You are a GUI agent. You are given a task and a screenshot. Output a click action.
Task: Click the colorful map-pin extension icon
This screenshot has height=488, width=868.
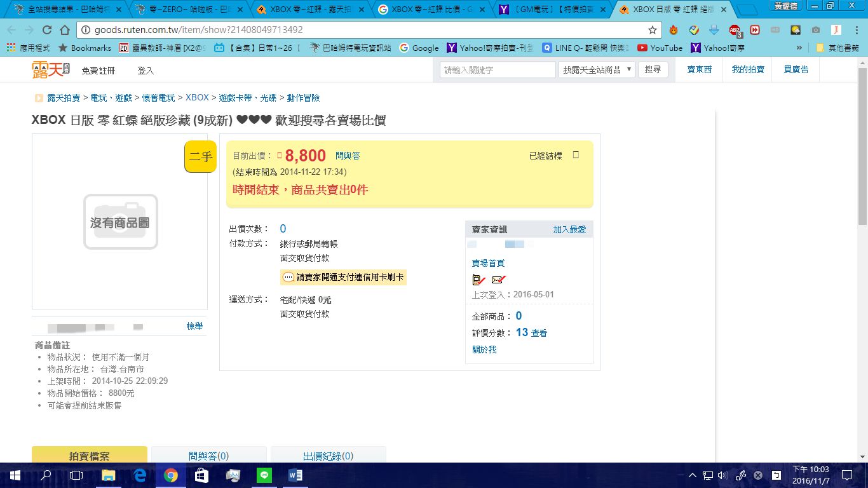click(x=694, y=30)
